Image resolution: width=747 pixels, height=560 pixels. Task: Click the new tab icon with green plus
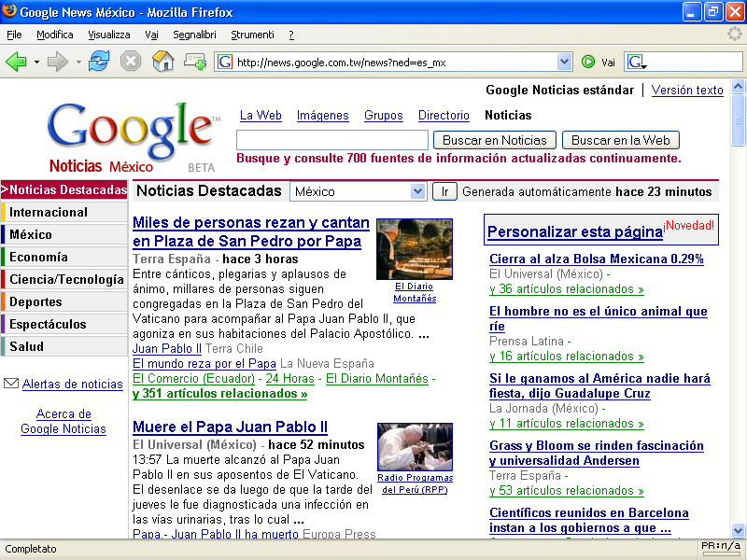click(195, 62)
